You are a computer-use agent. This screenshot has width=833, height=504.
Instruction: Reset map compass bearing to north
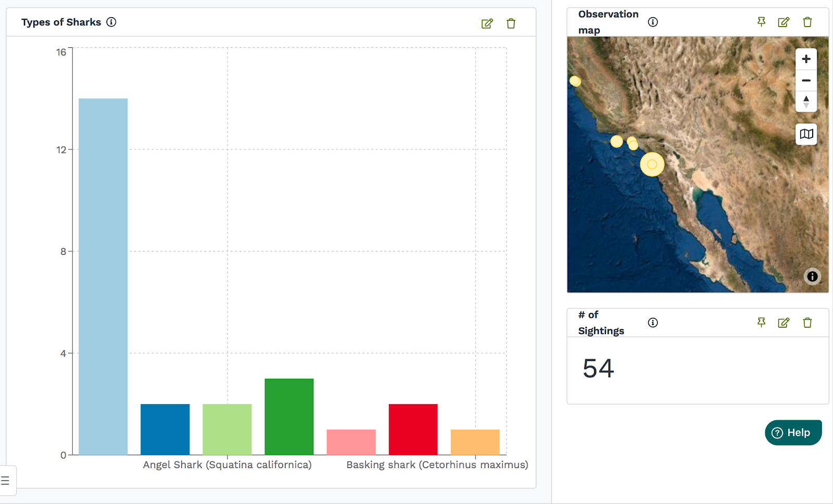point(806,101)
